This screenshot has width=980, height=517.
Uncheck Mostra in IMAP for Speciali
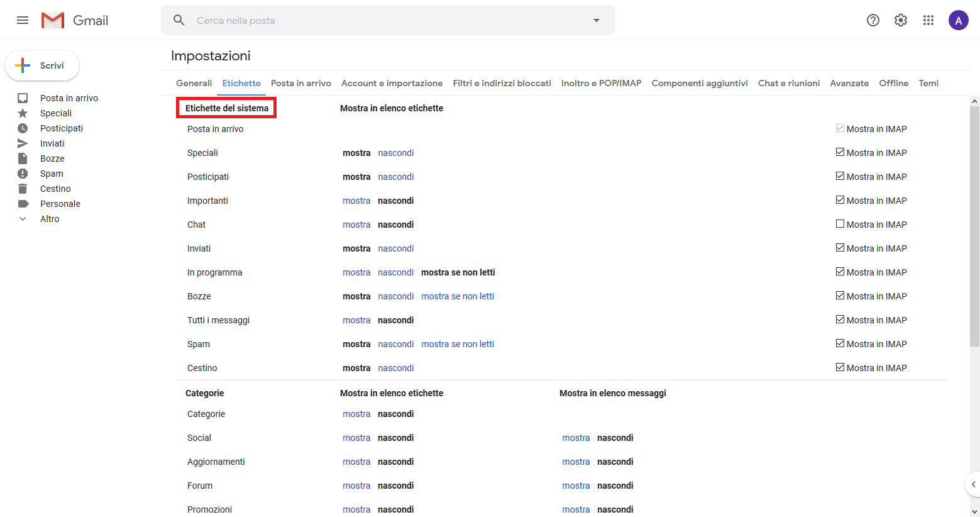pyautogui.click(x=840, y=152)
